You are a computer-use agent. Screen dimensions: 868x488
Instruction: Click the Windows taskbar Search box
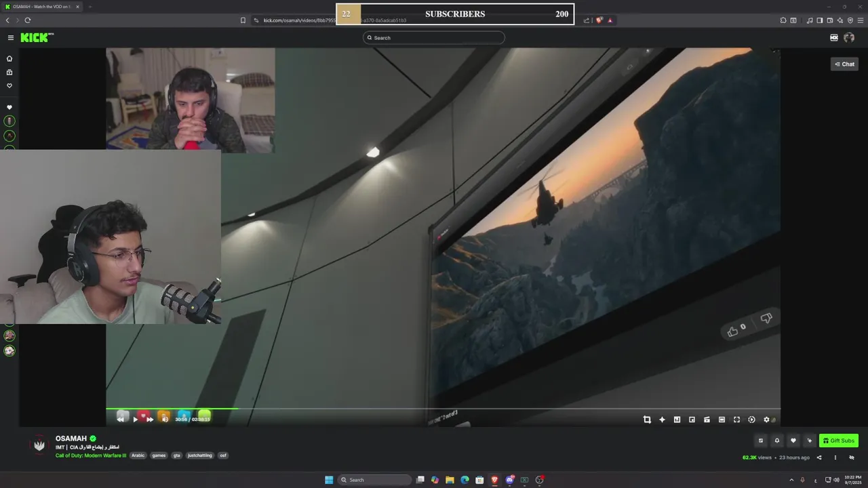[374, 480]
